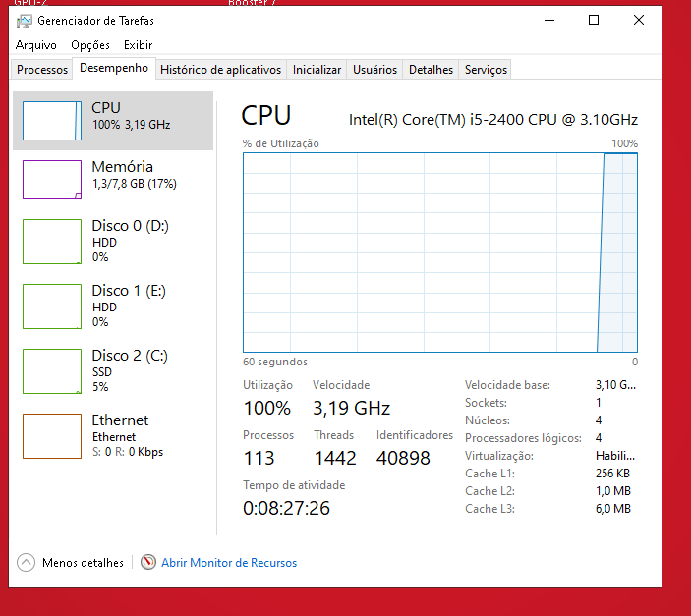Image resolution: width=691 pixels, height=616 pixels.
Task: Click the Resource Monitor gauge icon
Action: tap(148, 562)
